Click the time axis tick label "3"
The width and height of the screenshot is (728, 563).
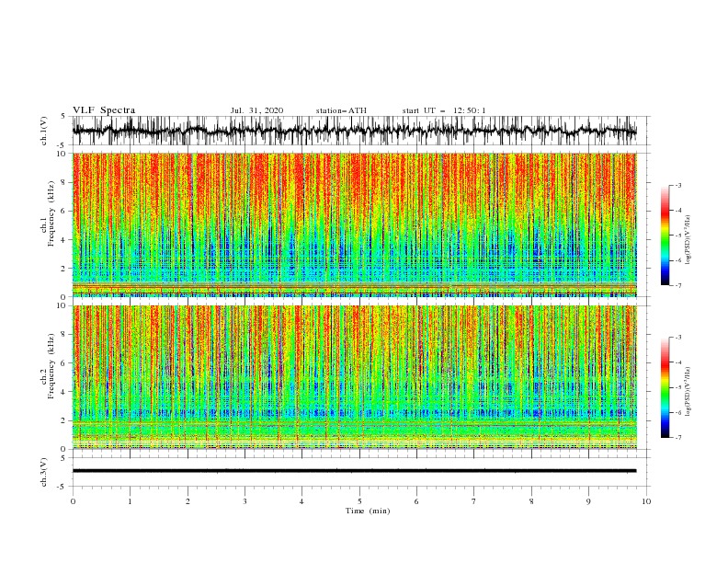coord(245,501)
